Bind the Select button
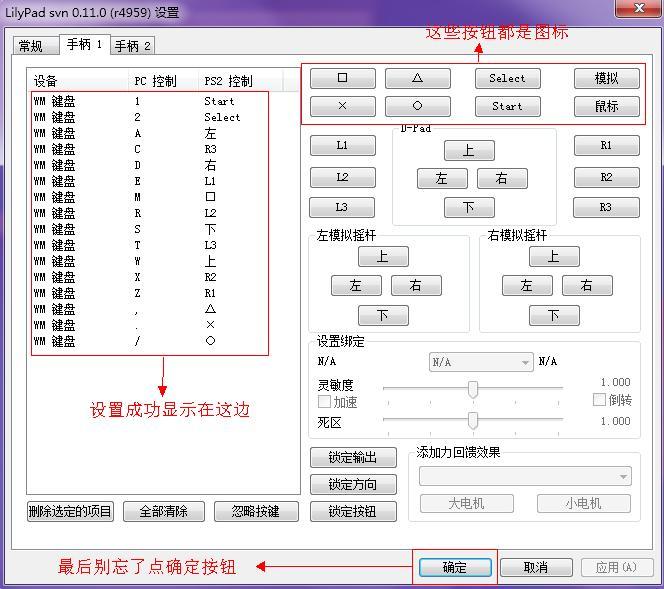Image resolution: width=664 pixels, height=589 pixels. (508, 78)
